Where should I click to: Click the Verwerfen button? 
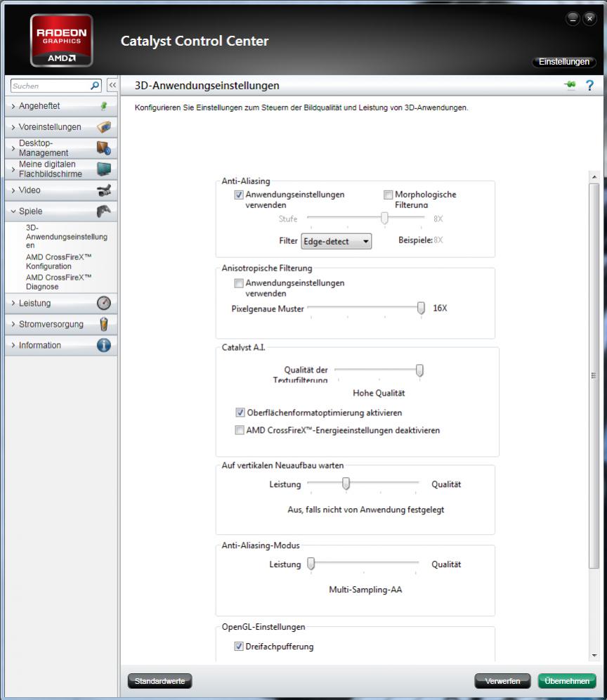pos(502,681)
